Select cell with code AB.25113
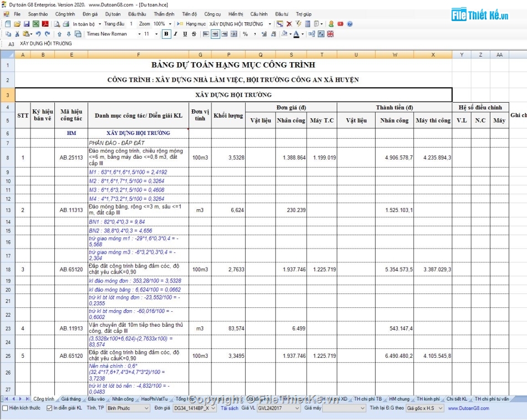 pos(71,157)
